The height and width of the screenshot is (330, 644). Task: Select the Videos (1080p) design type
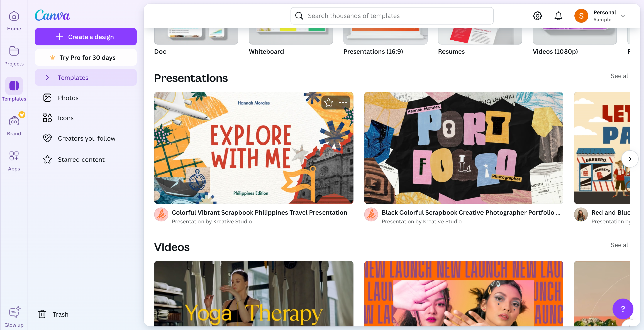pos(575,41)
